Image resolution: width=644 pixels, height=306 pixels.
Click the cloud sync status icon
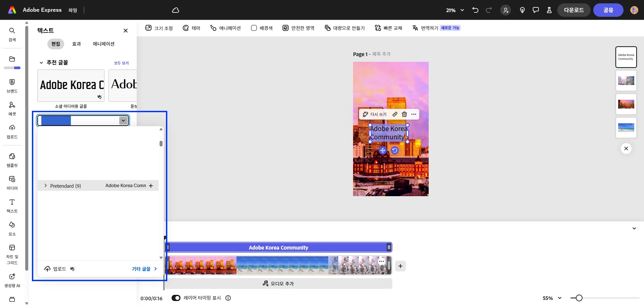coord(175,10)
